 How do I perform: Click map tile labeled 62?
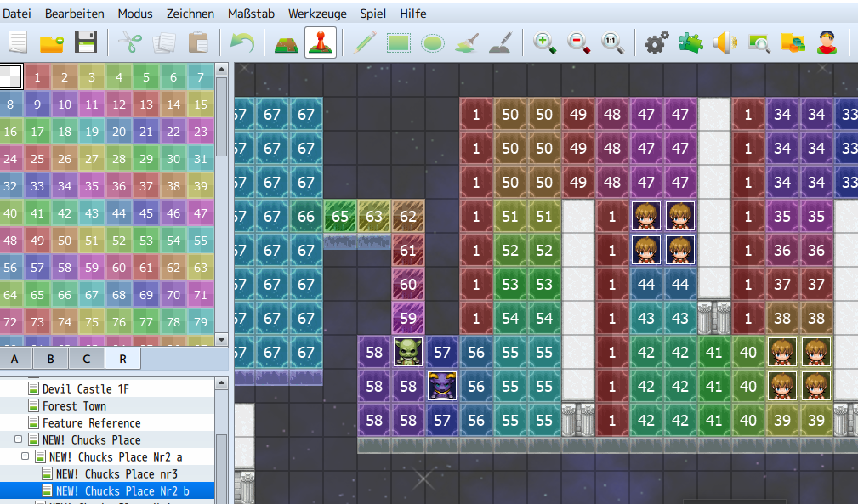407,217
